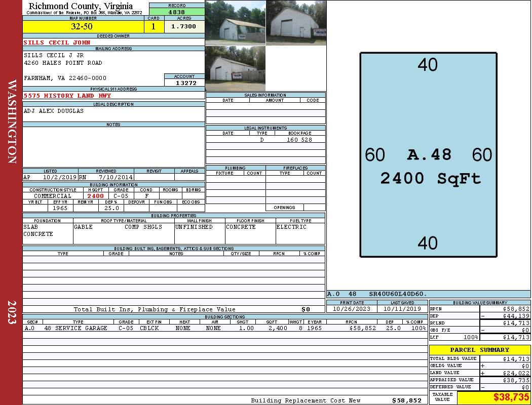Image resolution: width=532 pixels, height=405 pixels.
Task: Click the green record number 4838
Action: [176, 12]
